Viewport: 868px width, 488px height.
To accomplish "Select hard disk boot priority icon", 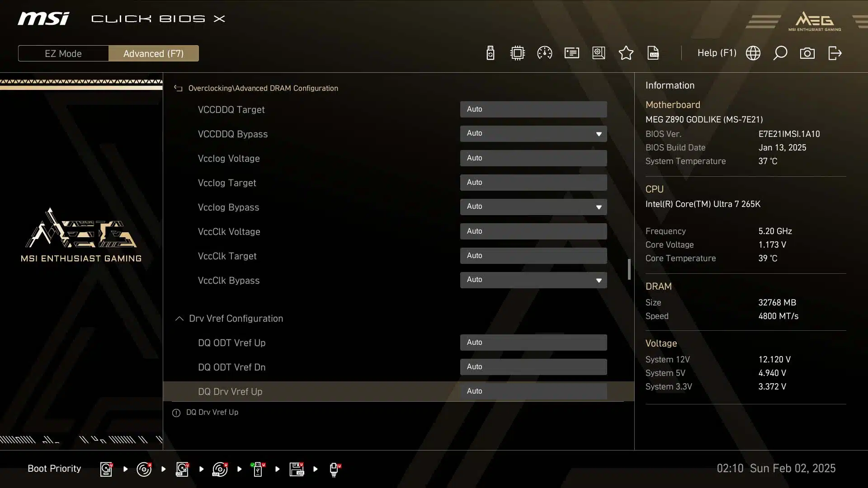I will click(106, 469).
